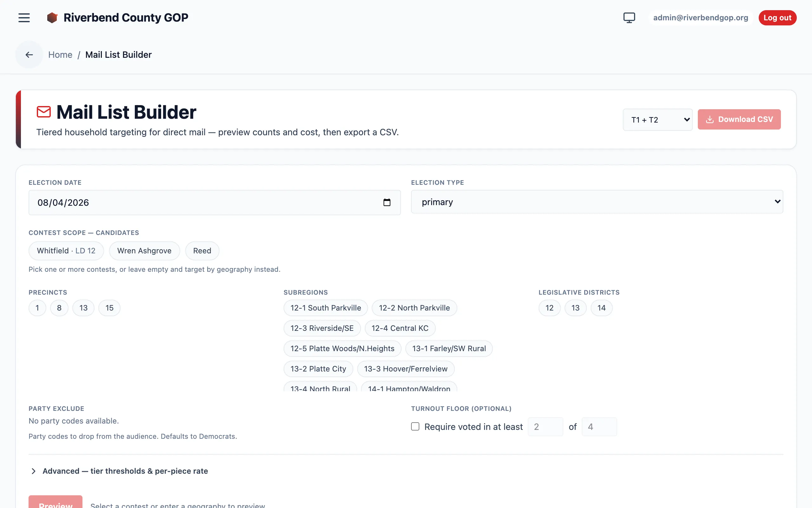Select legislative district 14 chip
Viewport: 812px width, 508px height.
tap(601, 308)
